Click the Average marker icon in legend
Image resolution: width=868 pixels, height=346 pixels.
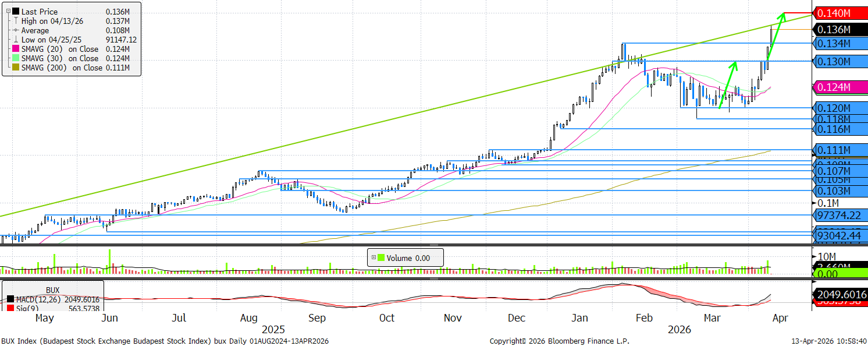16,30
